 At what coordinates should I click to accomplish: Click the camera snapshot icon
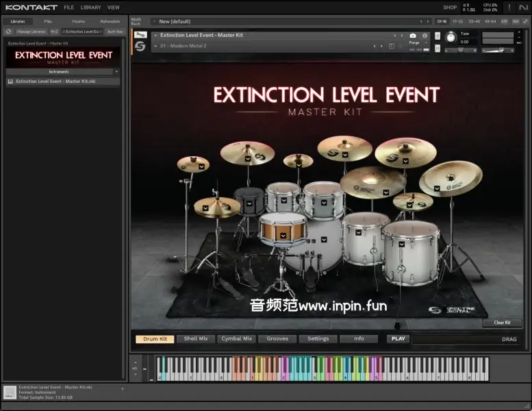click(413, 36)
